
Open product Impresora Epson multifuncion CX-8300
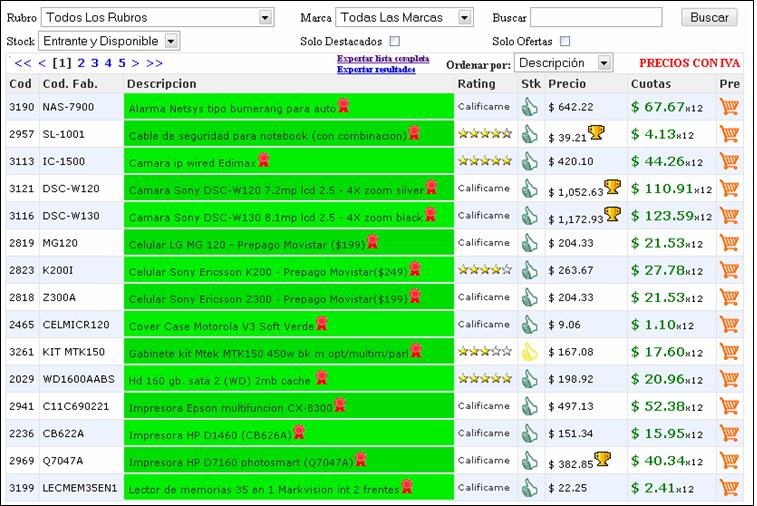click(x=230, y=408)
